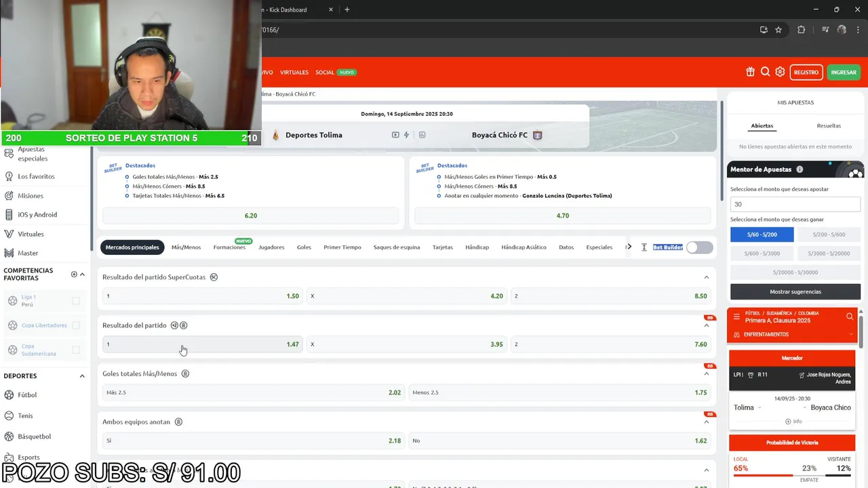
Task: Open a new browser tab with plus
Action: (x=347, y=9)
